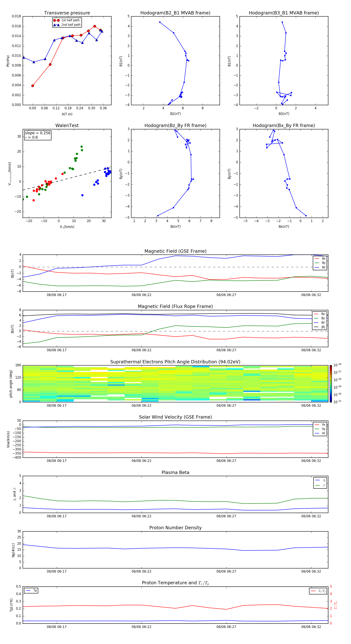Click the "Bz(nT)" x-axis label

click(x=175, y=227)
